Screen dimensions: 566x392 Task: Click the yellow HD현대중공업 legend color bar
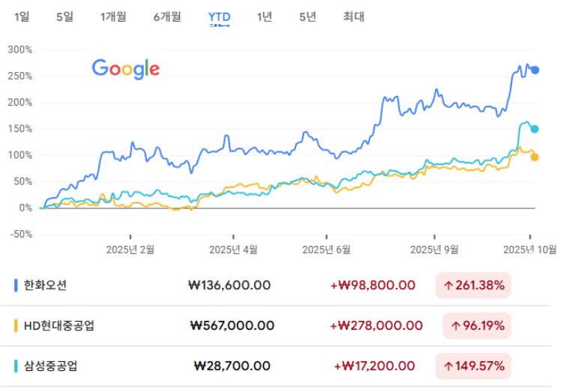pos(16,325)
